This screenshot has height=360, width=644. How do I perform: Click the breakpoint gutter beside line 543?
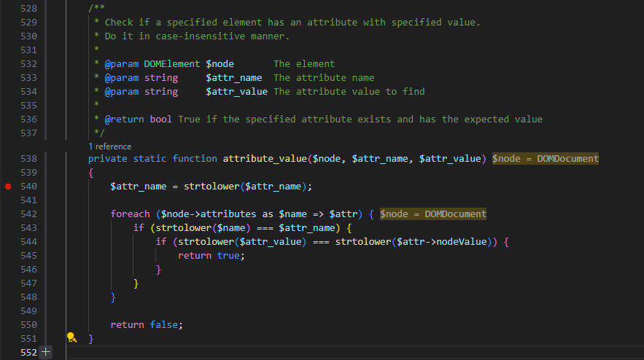(8, 228)
